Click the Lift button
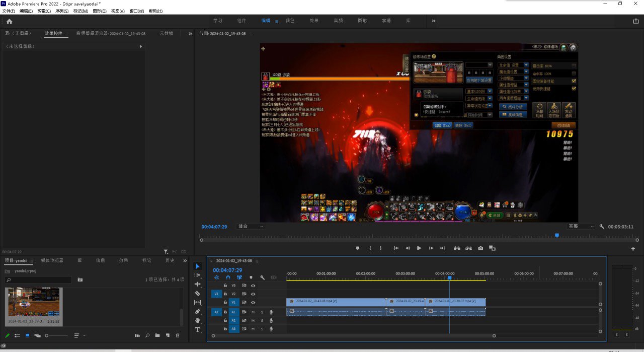Viewport: 644px width, 352px height. [x=457, y=248]
